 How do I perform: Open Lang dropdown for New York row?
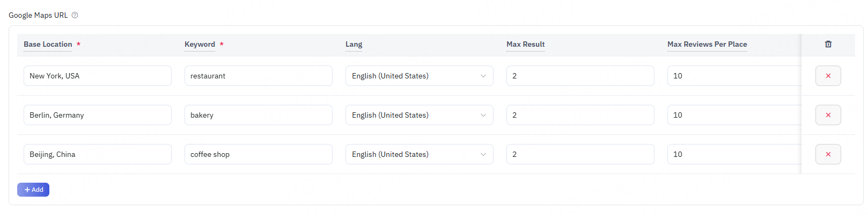click(x=419, y=76)
